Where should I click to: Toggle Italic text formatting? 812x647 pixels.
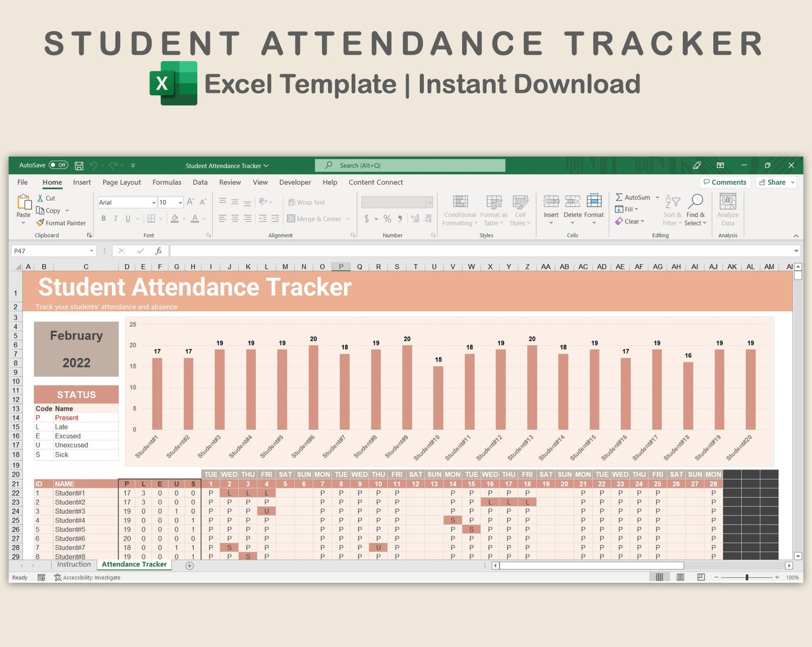pyautogui.click(x=116, y=218)
